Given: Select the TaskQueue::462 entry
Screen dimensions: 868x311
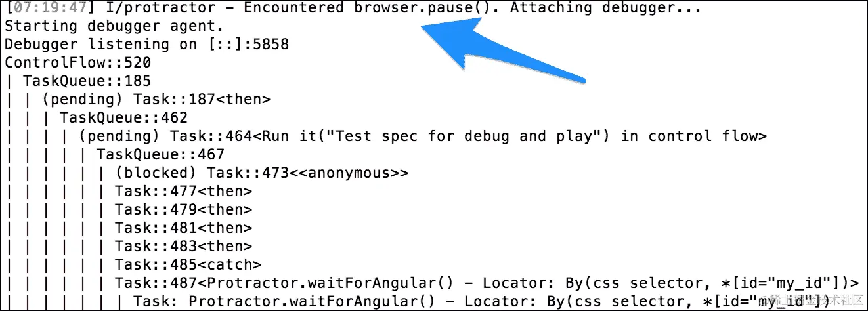Looking at the screenshot, I should (123, 118).
